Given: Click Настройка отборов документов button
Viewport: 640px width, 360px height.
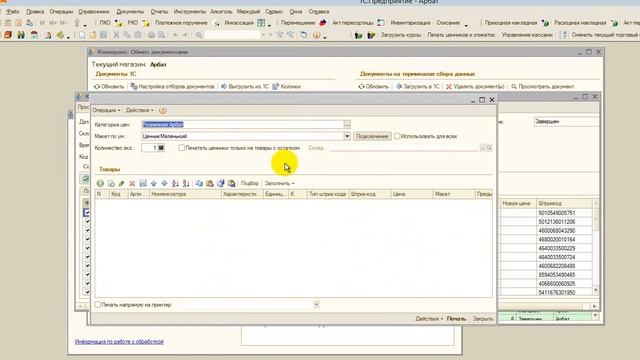Looking at the screenshot, I should pos(172,87).
